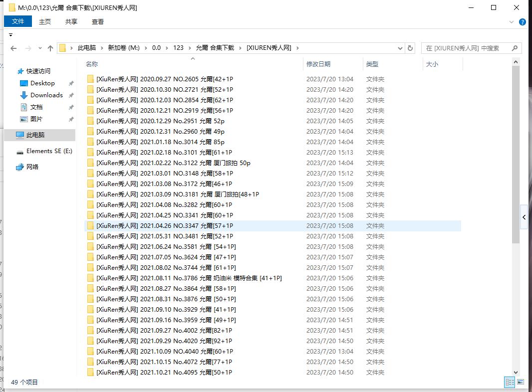The height and width of the screenshot is (392, 532).
Task: Switch to the 共享 ribbon tab
Action: 71,22
